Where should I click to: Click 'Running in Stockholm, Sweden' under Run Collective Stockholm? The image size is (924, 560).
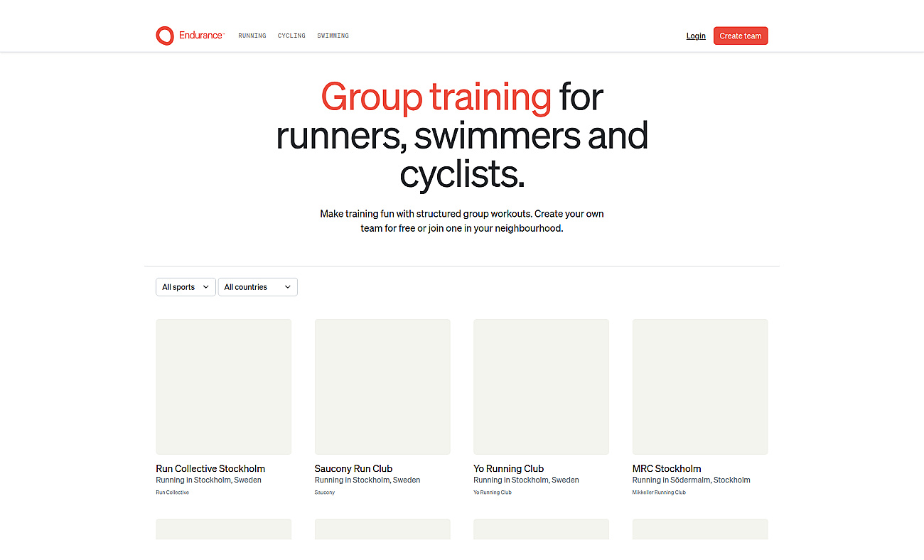click(x=208, y=480)
